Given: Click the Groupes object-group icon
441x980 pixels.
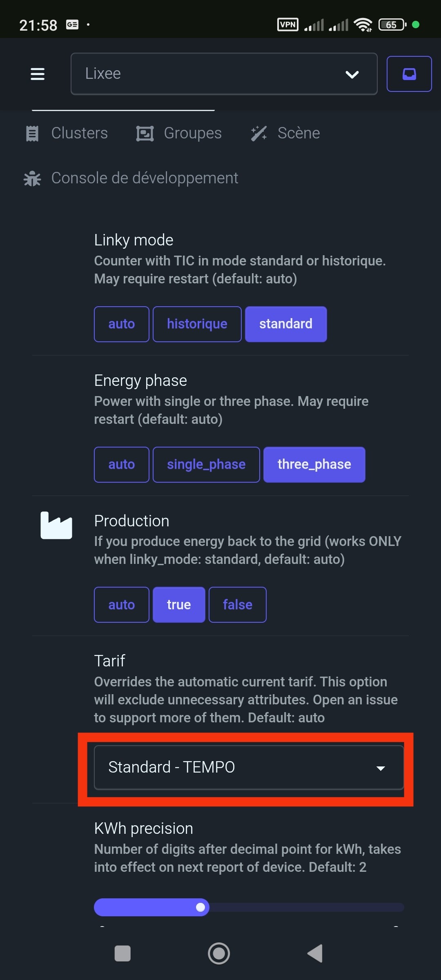Looking at the screenshot, I should pos(145,134).
